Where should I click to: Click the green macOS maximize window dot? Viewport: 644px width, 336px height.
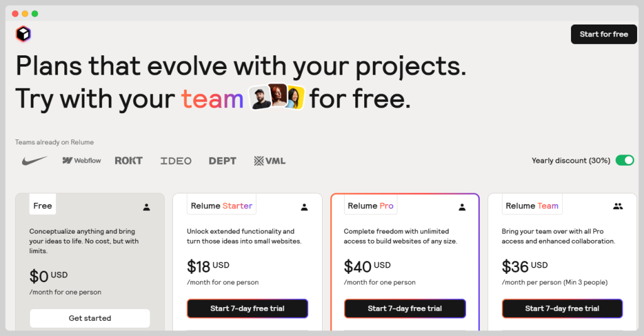click(35, 13)
